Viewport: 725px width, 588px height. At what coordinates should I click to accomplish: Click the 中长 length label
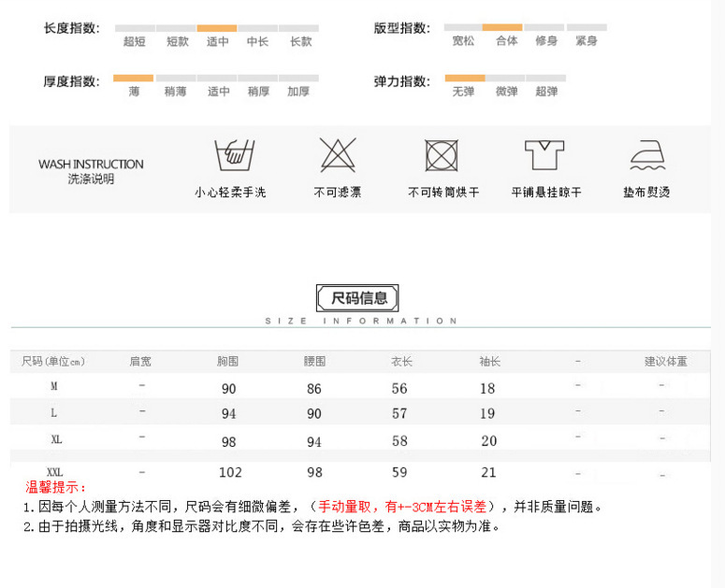pyautogui.click(x=257, y=41)
